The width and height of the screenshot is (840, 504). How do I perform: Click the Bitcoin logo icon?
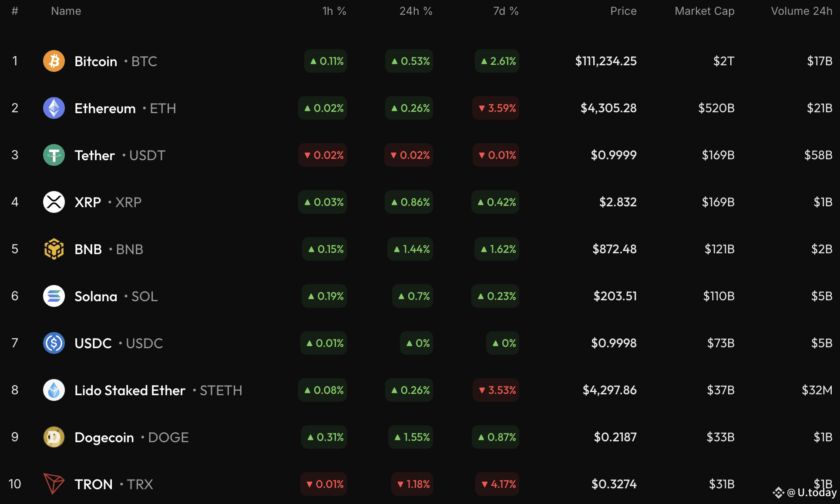coord(54,61)
